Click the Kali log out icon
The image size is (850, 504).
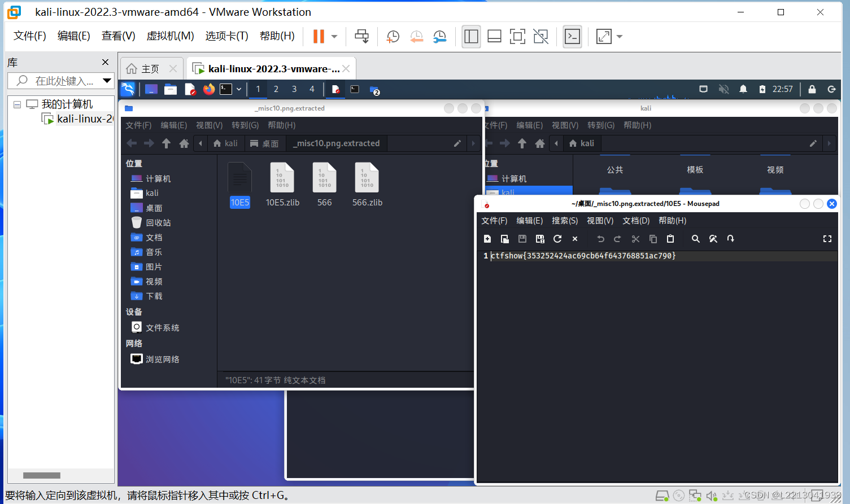coord(831,89)
